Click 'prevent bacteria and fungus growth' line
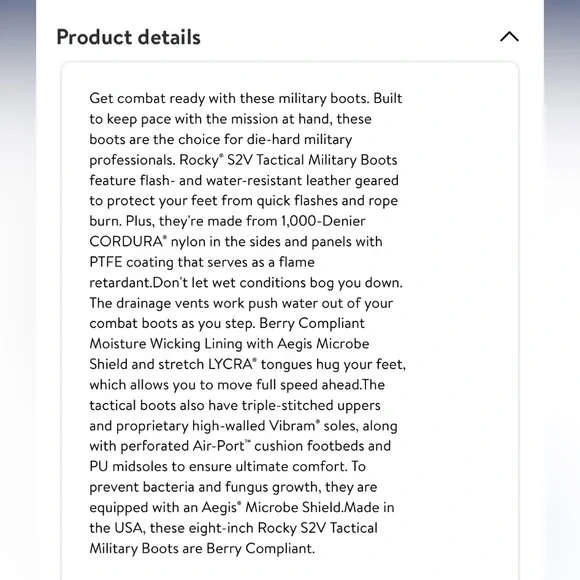 tap(204, 487)
